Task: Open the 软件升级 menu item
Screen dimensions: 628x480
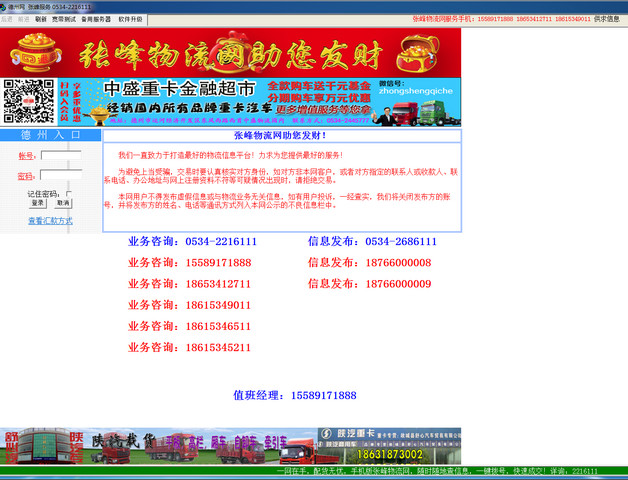Action: coord(131,18)
